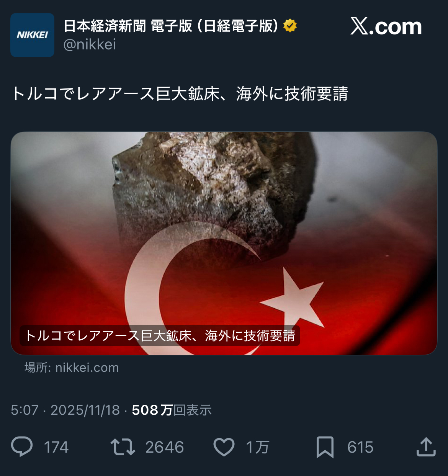Screen dimensions: 448x476
Task: Open the NIKKEI profile avatar
Action: point(33,35)
